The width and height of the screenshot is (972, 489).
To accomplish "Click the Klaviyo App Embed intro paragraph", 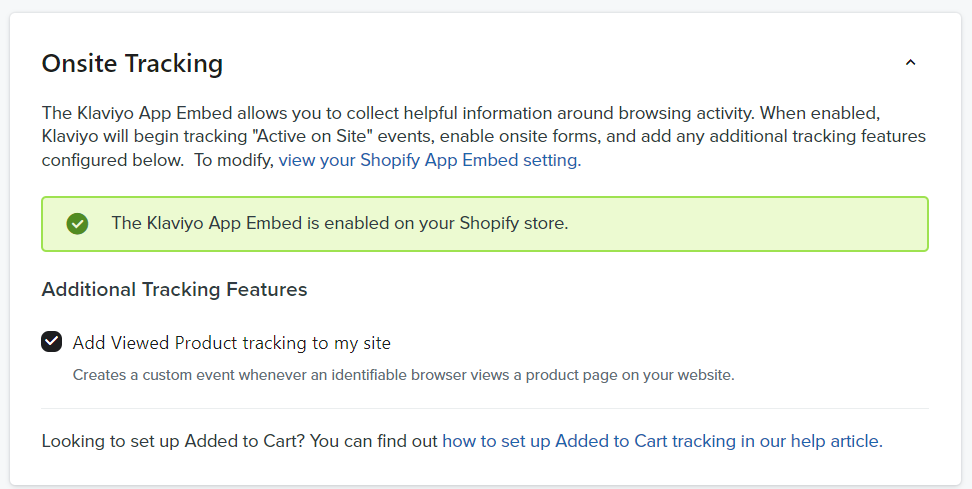I will (x=484, y=136).
